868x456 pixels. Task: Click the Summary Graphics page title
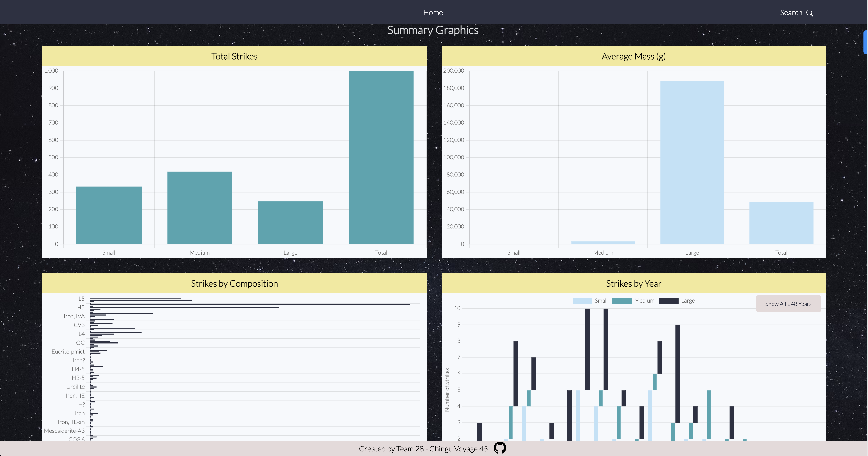click(x=433, y=30)
